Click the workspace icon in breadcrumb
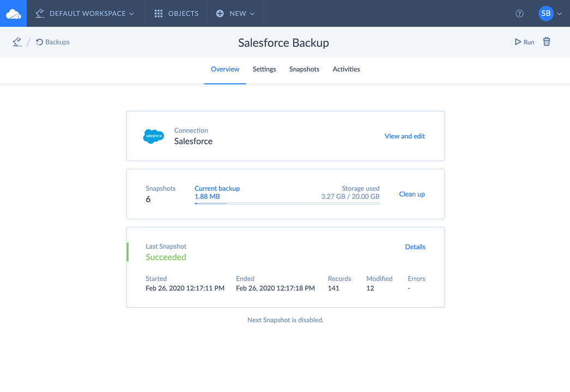 (x=17, y=42)
